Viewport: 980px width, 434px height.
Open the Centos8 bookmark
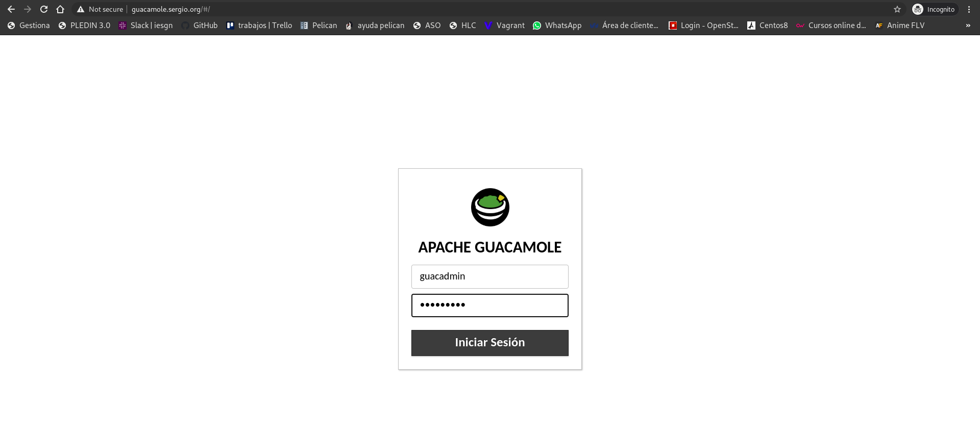[x=767, y=25]
